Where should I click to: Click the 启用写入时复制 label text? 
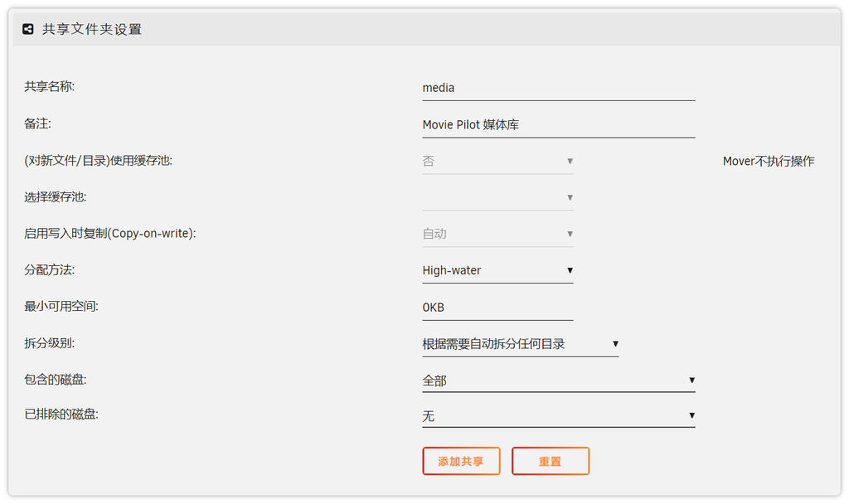tap(109, 234)
